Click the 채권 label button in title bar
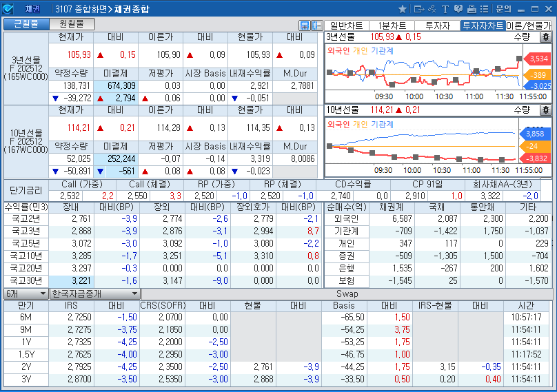Viewport: 557px width, 392px height. 32,9
